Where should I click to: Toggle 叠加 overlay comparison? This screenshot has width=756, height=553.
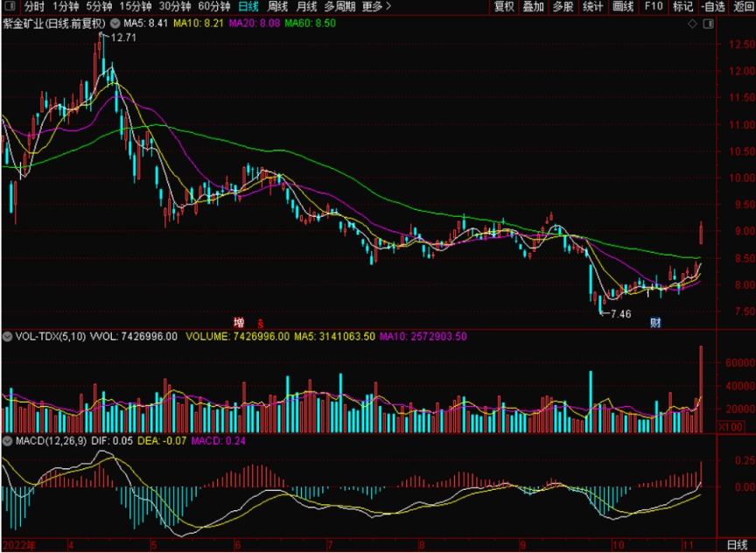[x=533, y=7]
